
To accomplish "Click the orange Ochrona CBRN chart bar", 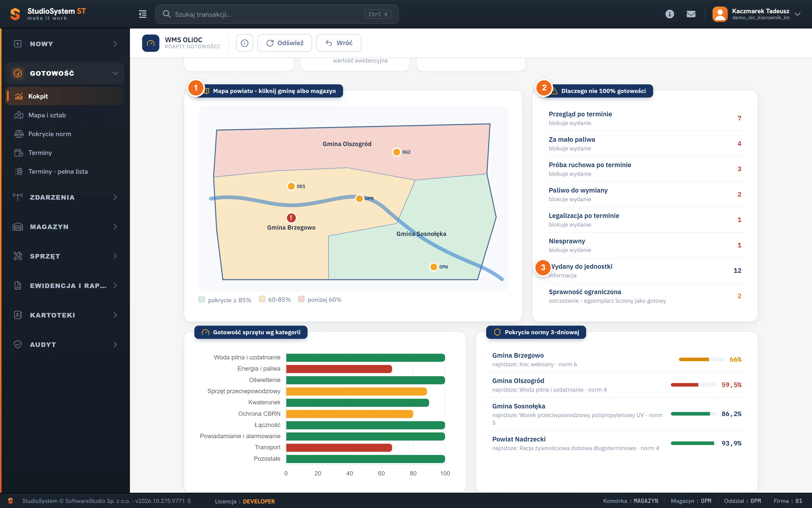I will pyautogui.click(x=350, y=414).
